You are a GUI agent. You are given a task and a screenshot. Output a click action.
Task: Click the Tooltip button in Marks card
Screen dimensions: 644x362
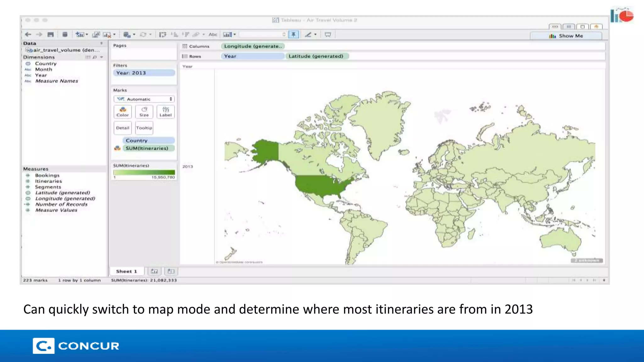(x=144, y=128)
